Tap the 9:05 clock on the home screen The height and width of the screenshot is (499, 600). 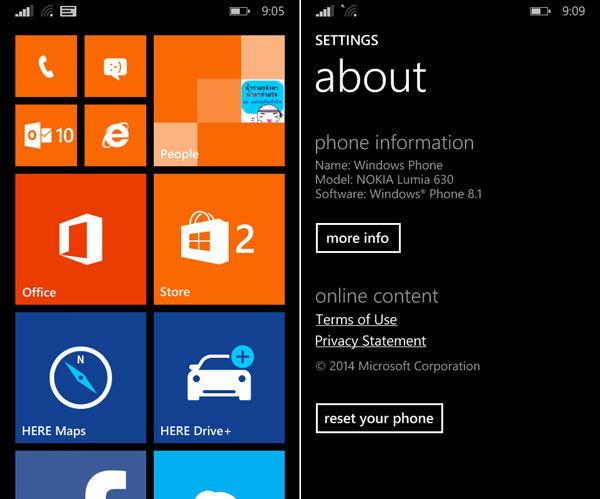coord(272,12)
